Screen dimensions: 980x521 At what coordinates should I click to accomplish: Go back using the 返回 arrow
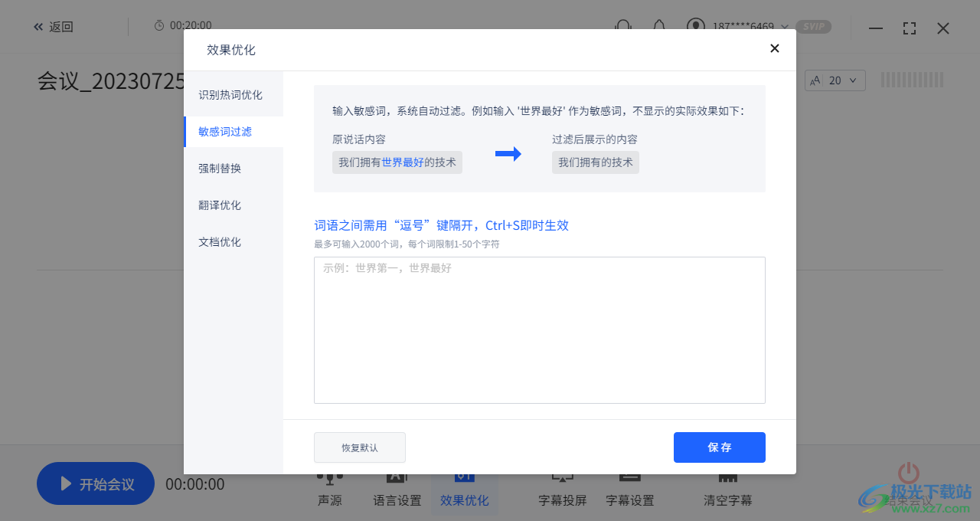pyautogui.click(x=53, y=27)
